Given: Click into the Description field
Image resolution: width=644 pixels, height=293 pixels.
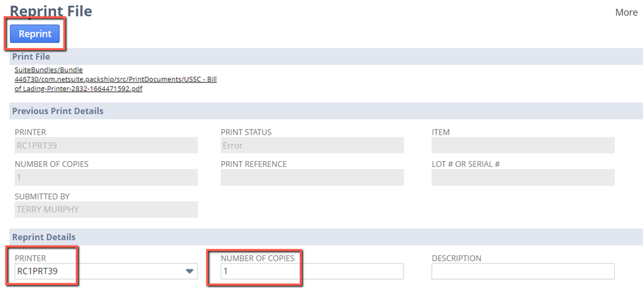Looking at the screenshot, I should pos(522,271).
